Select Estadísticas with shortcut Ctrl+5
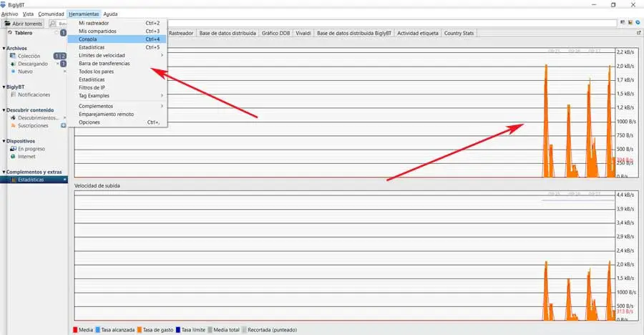644x335 pixels. point(117,47)
